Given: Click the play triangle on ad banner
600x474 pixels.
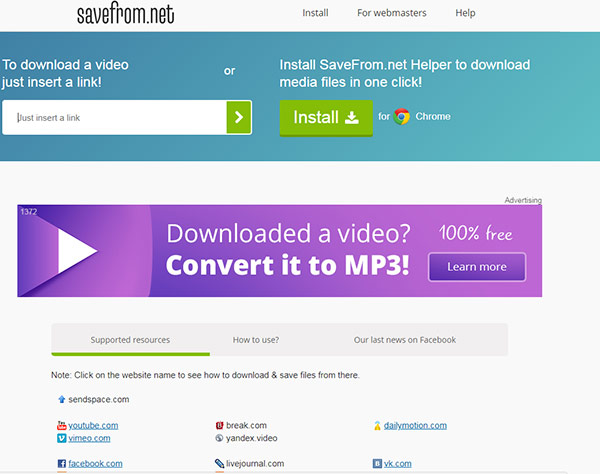Looking at the screenshot, I should pyautogui.click(x=77, y=251).
